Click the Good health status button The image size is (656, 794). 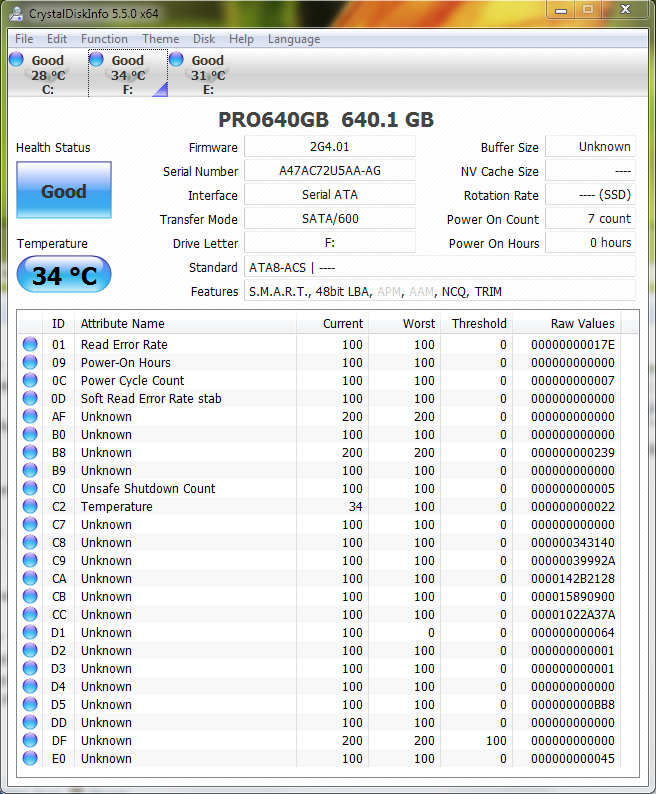[x=64, y=191]
